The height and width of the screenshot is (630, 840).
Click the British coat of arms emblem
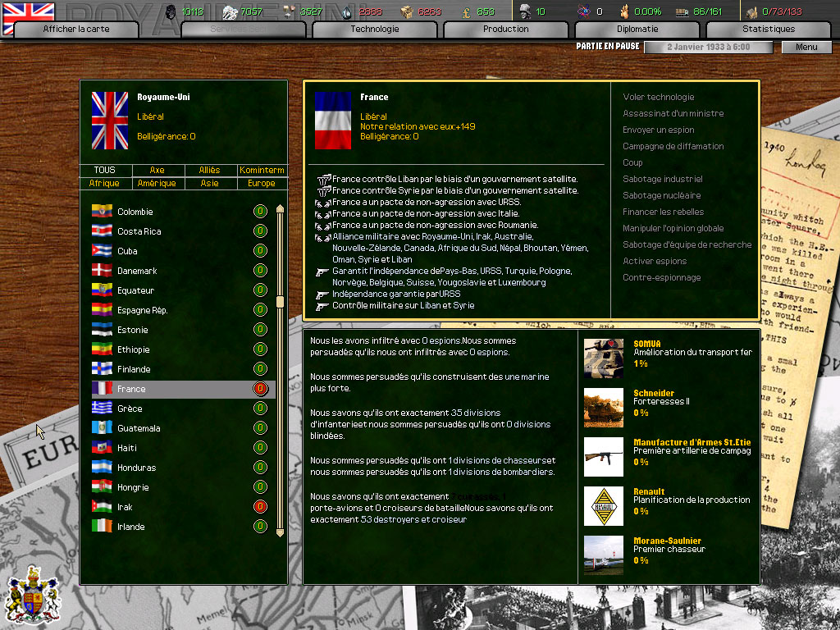[x=32, y=595]
